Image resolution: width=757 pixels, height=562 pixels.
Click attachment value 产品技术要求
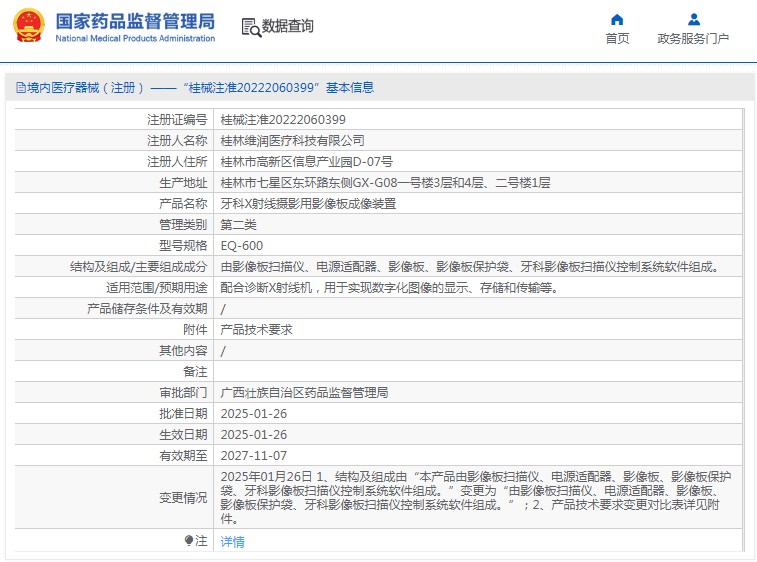(256, 330)
